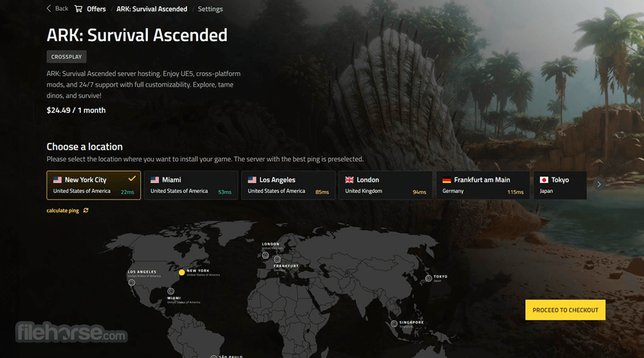This screenshot has height=358, width=644.
Task: Select Frankfurt am Main location
Action: point(483,185)
